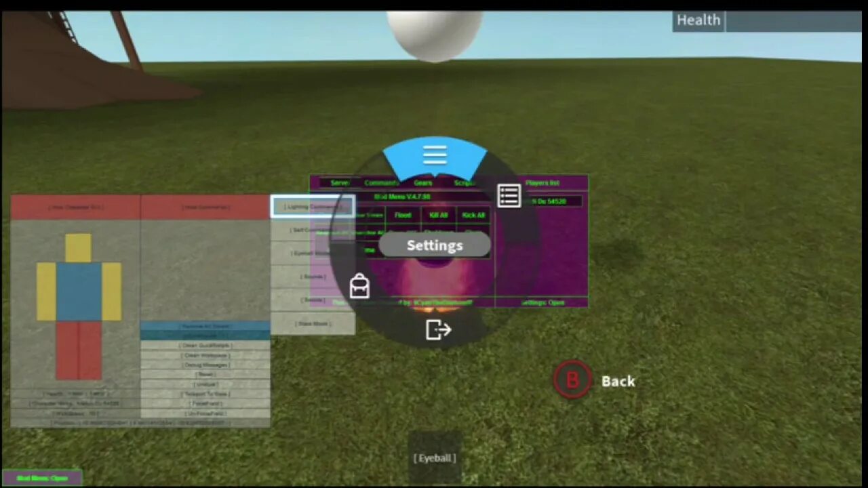Click the Back label text

618,381
